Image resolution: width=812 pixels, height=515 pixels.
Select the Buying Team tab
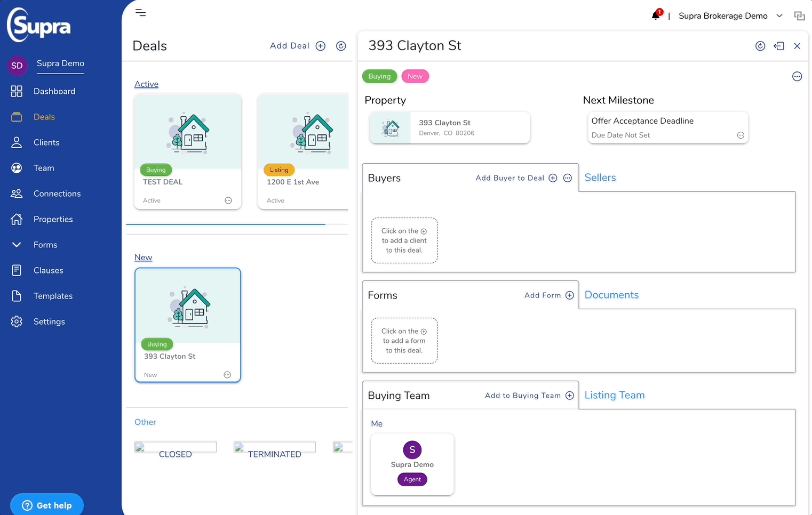[x=399, y=396]
